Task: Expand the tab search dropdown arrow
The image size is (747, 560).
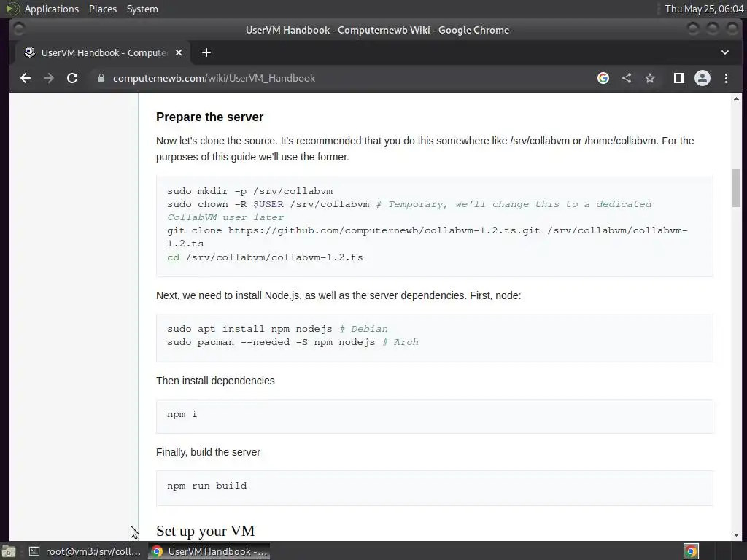Action: [x=724, y=52]
